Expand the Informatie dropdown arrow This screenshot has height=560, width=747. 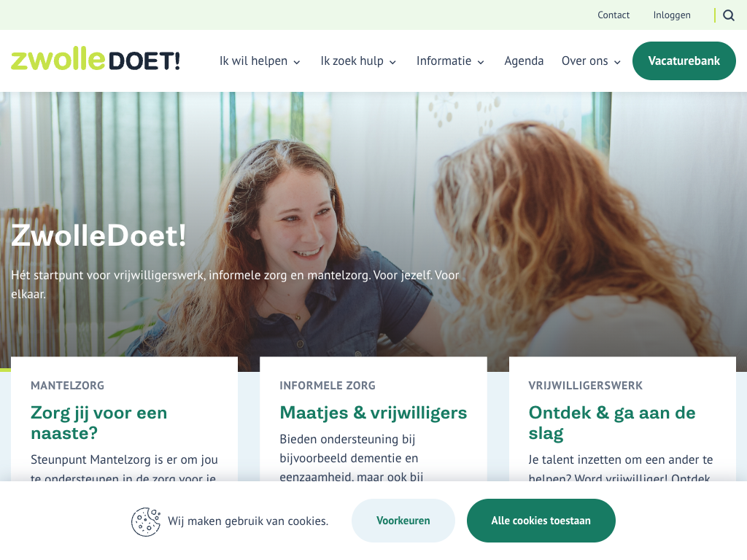[x=481, y=62]
